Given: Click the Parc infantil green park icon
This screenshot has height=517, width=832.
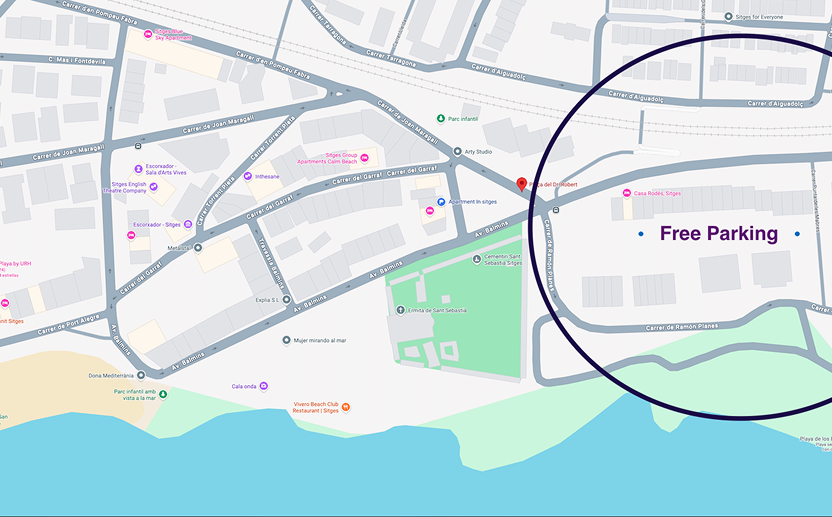Looking at the screenshot, I should pos(440,118).
